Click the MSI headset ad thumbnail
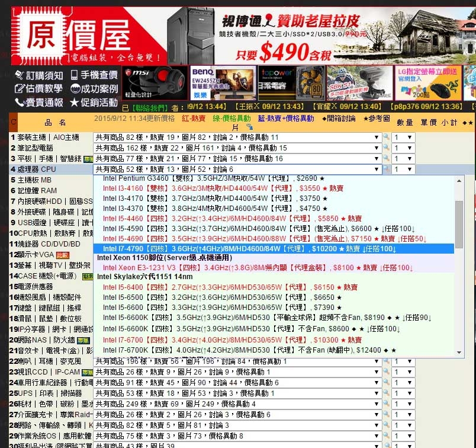 [155, 83]
